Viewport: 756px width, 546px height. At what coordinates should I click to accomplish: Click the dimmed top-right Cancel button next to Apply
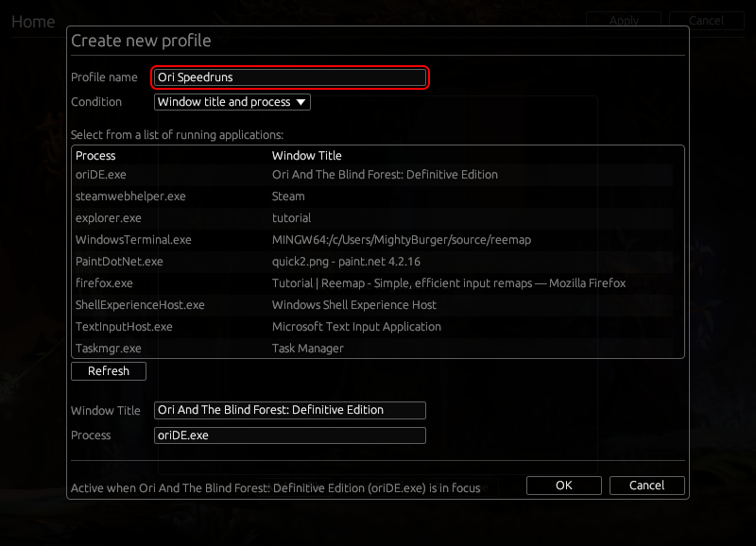click(x=706, y=21)
